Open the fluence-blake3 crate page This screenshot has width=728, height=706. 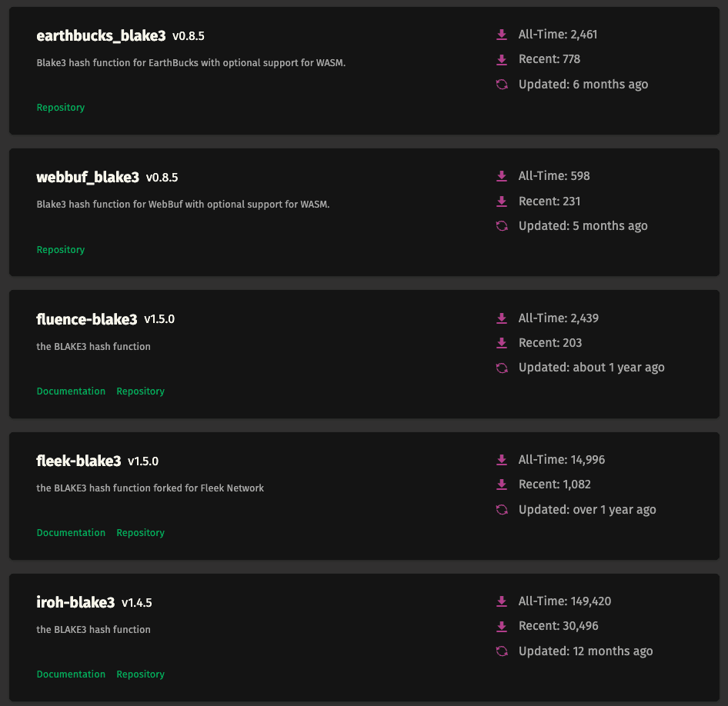click(87, 319)
